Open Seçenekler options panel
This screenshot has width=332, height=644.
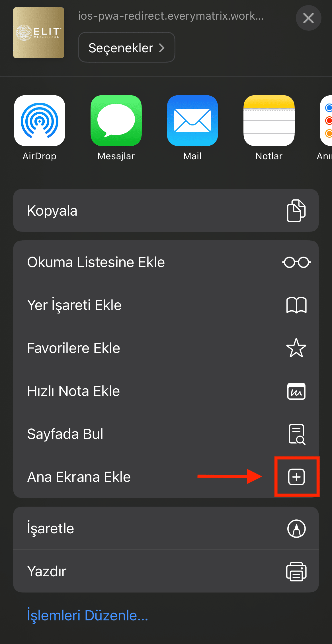(x=126, y=47)
